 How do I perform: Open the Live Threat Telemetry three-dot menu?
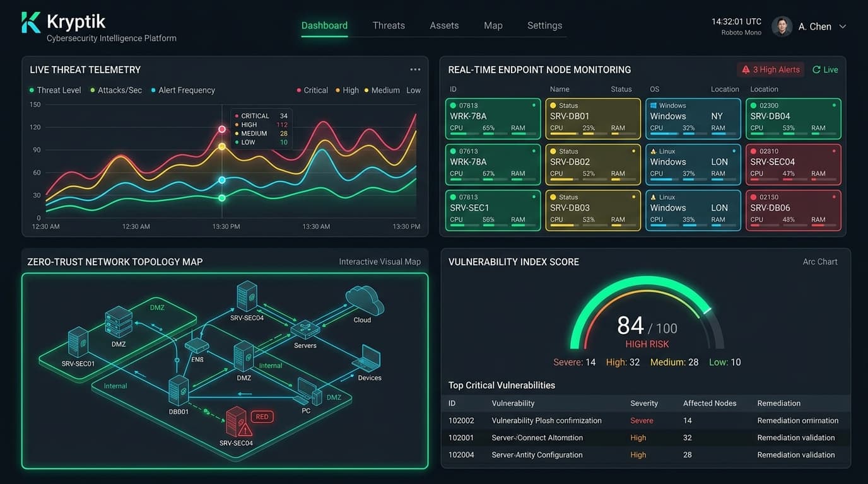pyautogui.click(x=415, y=70)
